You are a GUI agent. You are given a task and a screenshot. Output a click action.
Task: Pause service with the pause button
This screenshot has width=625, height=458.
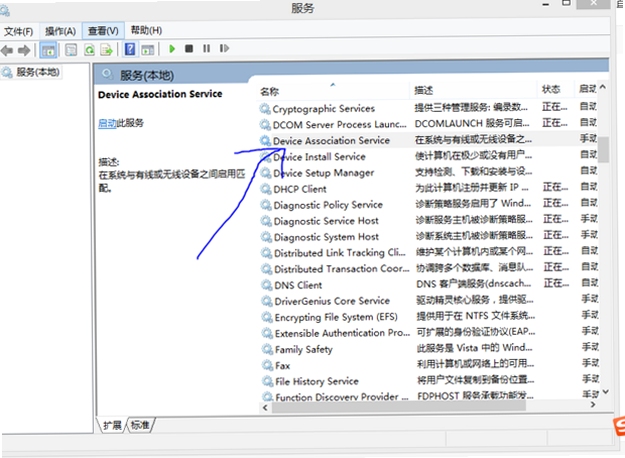206,49
